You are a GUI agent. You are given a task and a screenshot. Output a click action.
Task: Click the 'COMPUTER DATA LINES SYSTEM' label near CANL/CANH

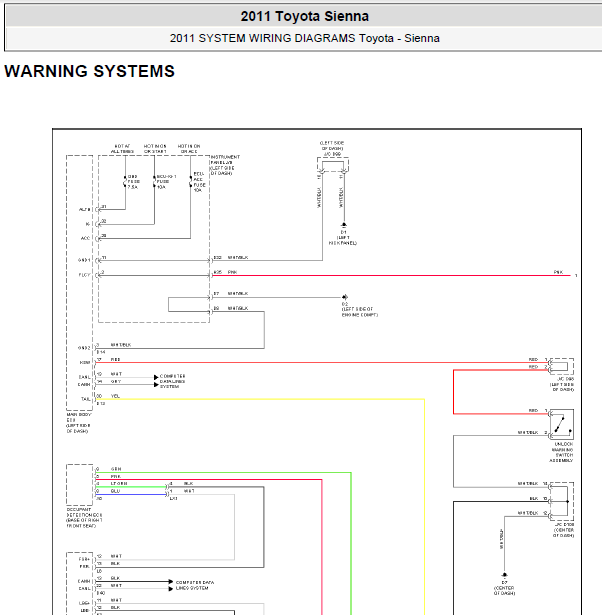pyautogui.click(x=173, y=381)
